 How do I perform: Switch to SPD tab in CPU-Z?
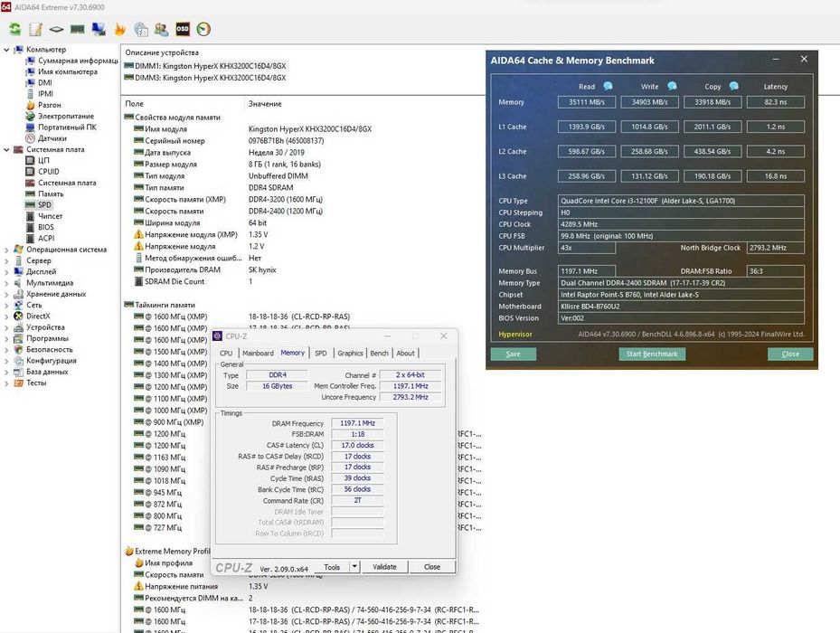[x=320, y=353]
